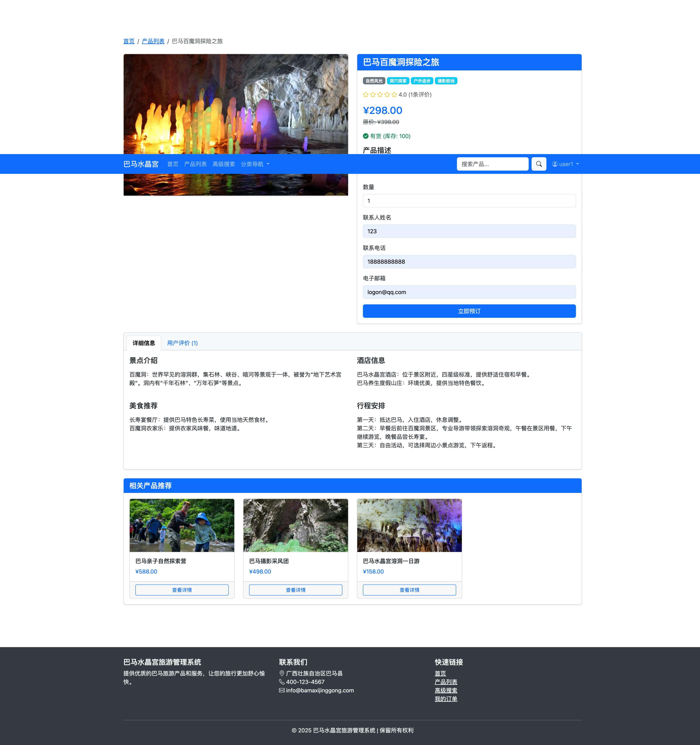Click the footer email envelope icon
The height and width of the screenshot is (745, 700).
[x=282, y=690]
